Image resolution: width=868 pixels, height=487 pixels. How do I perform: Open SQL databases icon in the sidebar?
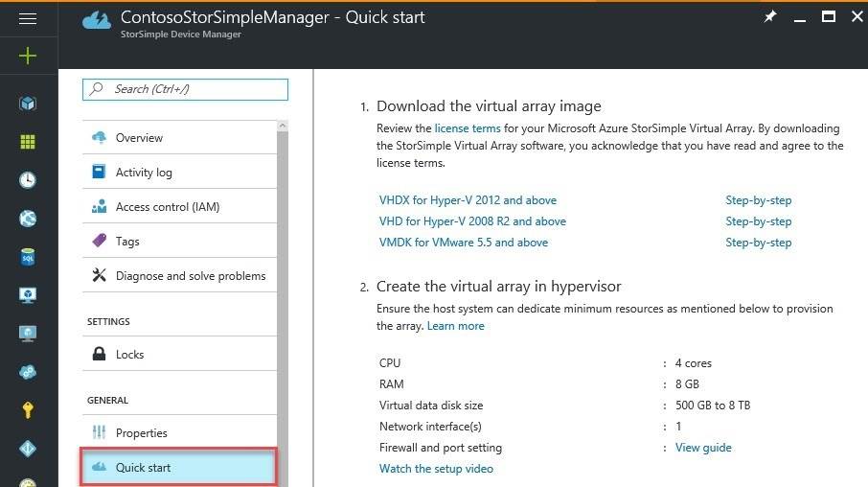(28, 257)
